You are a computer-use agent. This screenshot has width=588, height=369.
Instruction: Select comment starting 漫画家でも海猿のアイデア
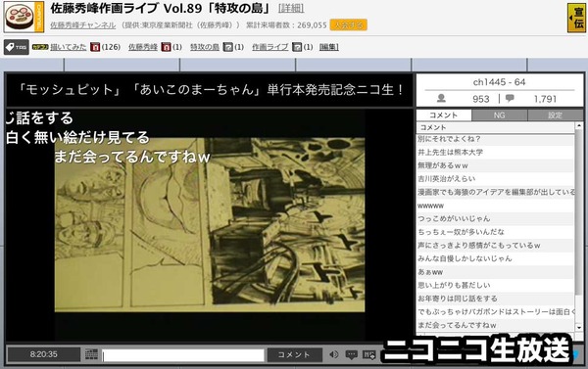tap(495, 192)
